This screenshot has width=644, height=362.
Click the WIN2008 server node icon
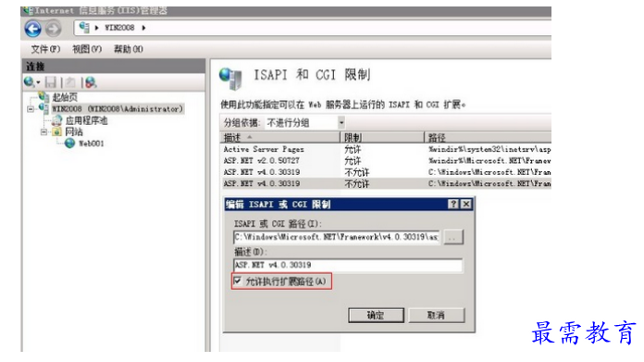[43, 108]
